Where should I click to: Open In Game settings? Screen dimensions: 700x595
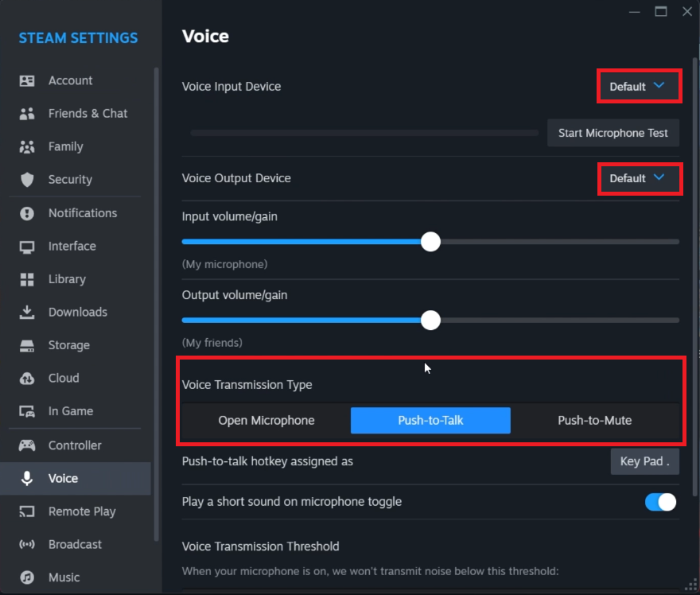click(71, 411)
